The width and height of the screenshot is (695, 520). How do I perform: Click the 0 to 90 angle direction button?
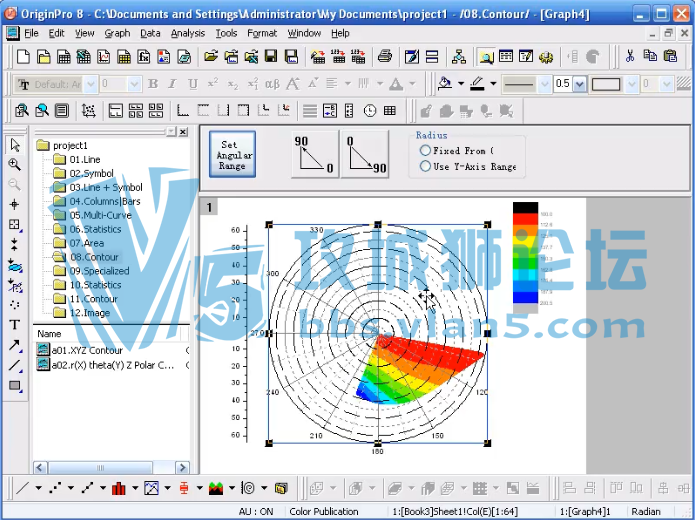coord(365,154)
